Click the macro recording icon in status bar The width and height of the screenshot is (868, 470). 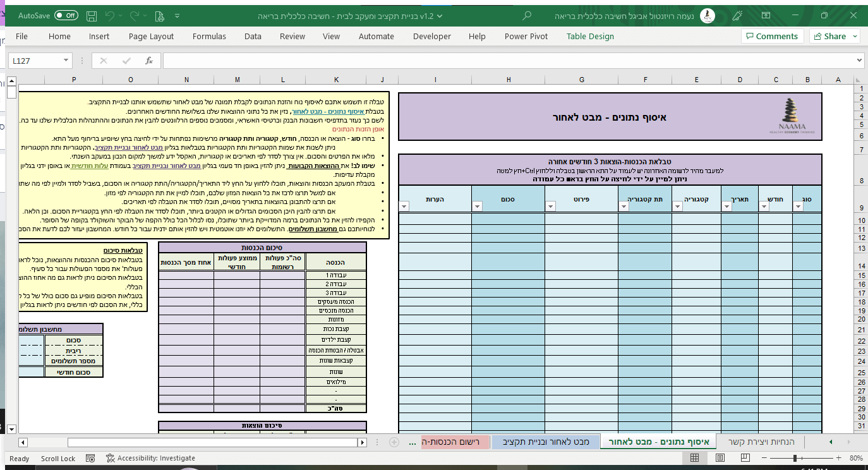pos(91,458)
